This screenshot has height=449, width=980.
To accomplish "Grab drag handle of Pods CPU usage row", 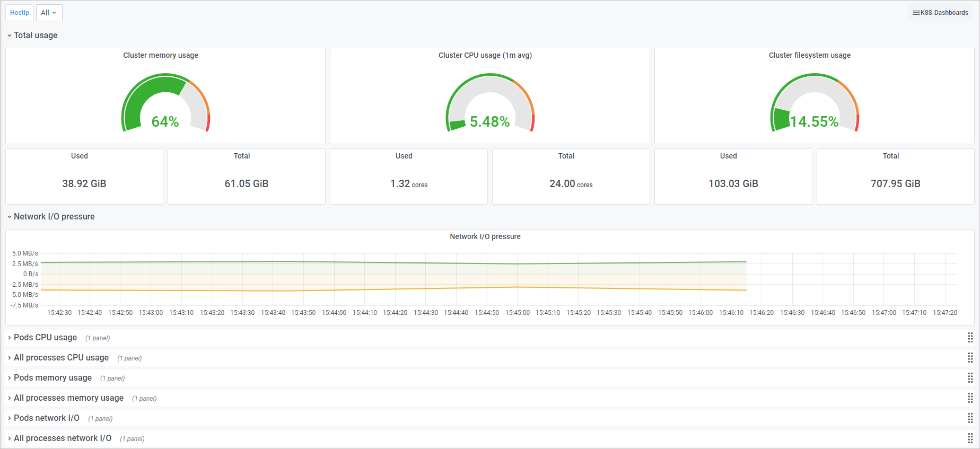I will 970,338.
